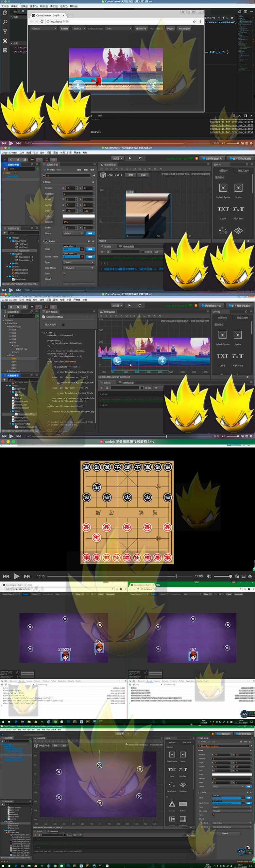The width and height of the screenshot is (255, 868).
Task: Collapse Node section in Floor inspector
Action: 44,182
